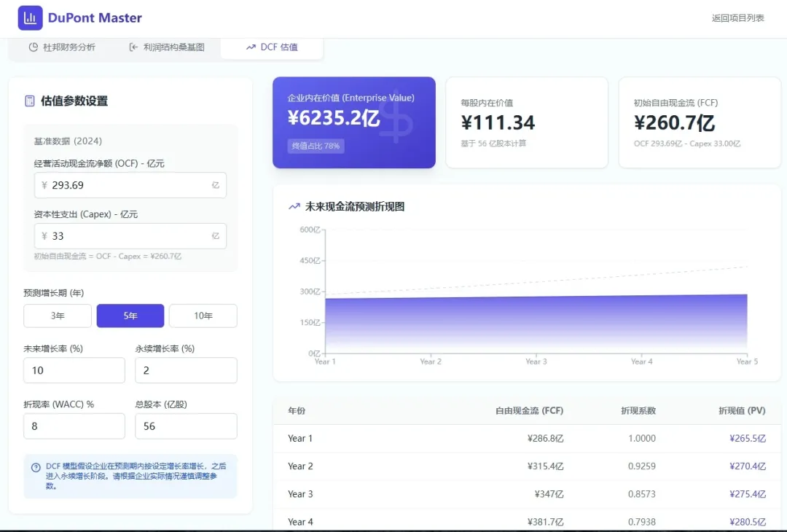This screenshot has height=532, width=787.
Task: Click the 基于 56 亿股本计算 note
Action: pos(493,144)
